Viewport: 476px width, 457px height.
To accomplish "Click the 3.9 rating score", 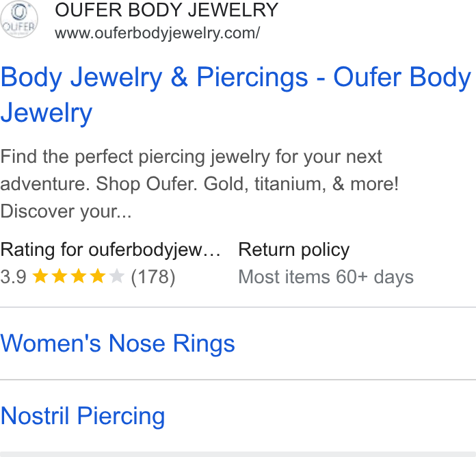I will coord(14,276).
